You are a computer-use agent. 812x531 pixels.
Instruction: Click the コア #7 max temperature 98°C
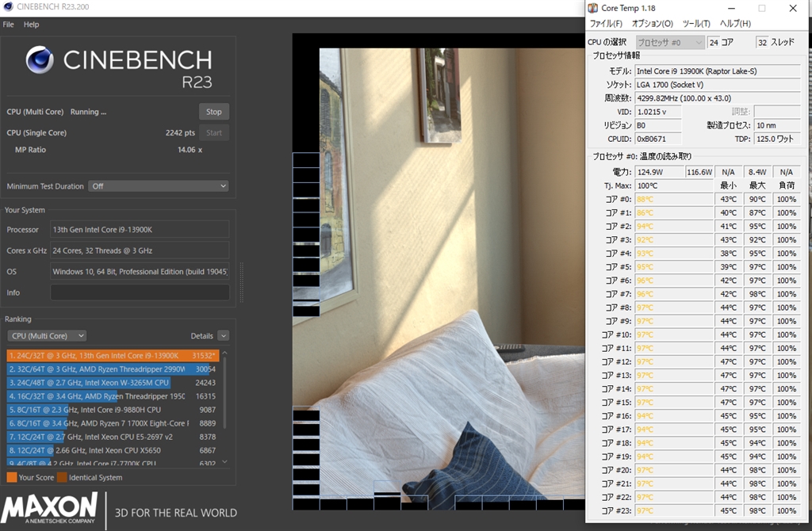pos(757,294)
